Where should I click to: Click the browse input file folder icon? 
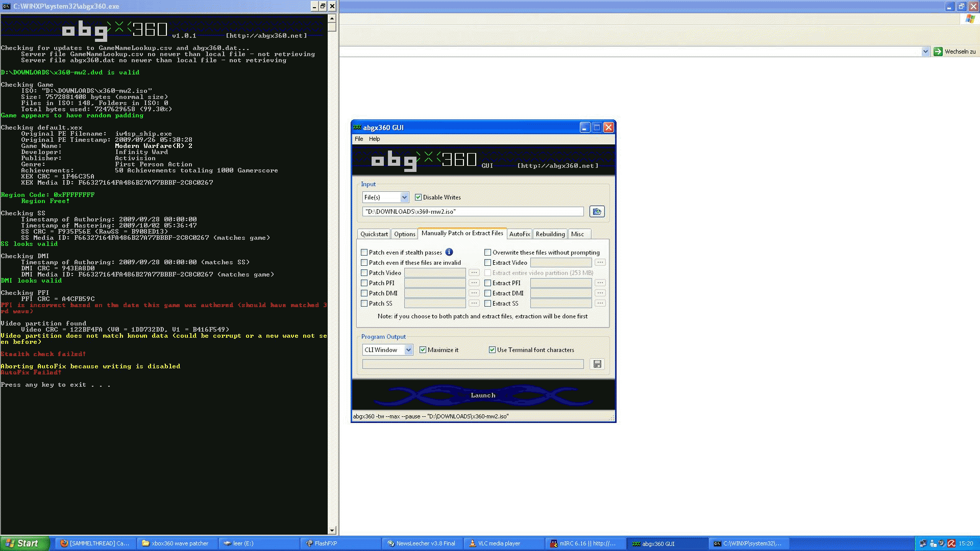click(597, 211)
